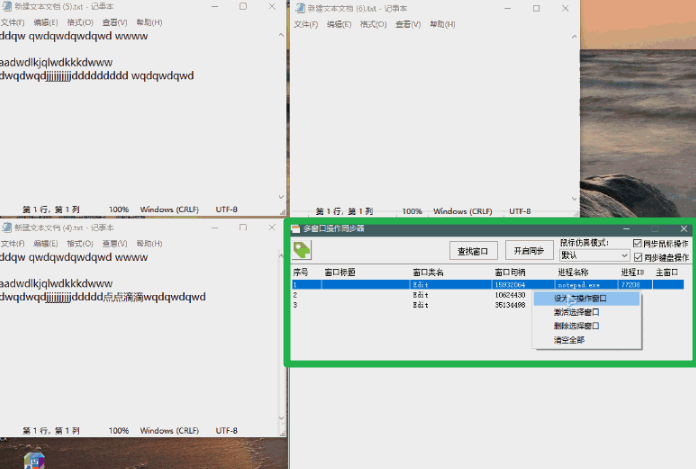The image size is (696, 469).
Task: Minimize the 多窗口操作同步器 window
Action: pos(626,229)
